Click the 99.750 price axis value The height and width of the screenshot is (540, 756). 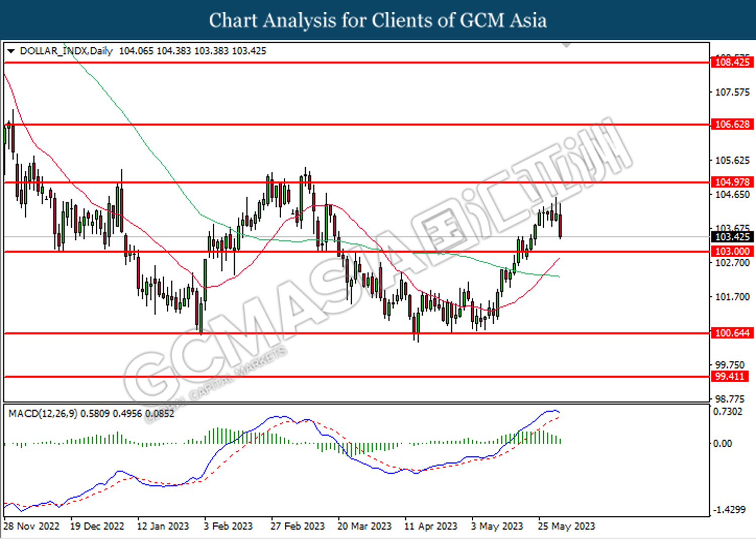pos(730,365)
